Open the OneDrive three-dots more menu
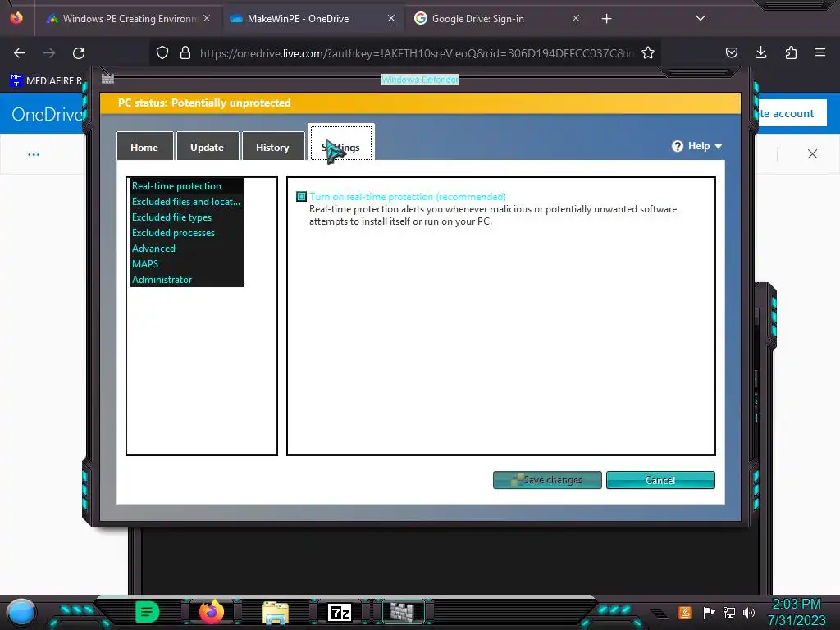This screenshot has width=840, height=630. point(34,154)
